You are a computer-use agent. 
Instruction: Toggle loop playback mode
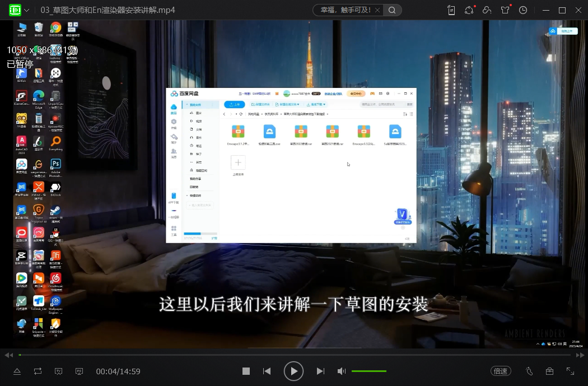coord(38,371)
